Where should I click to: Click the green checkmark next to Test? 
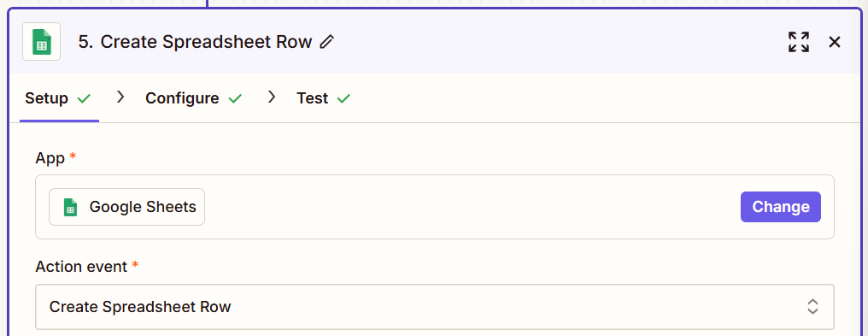343,98
